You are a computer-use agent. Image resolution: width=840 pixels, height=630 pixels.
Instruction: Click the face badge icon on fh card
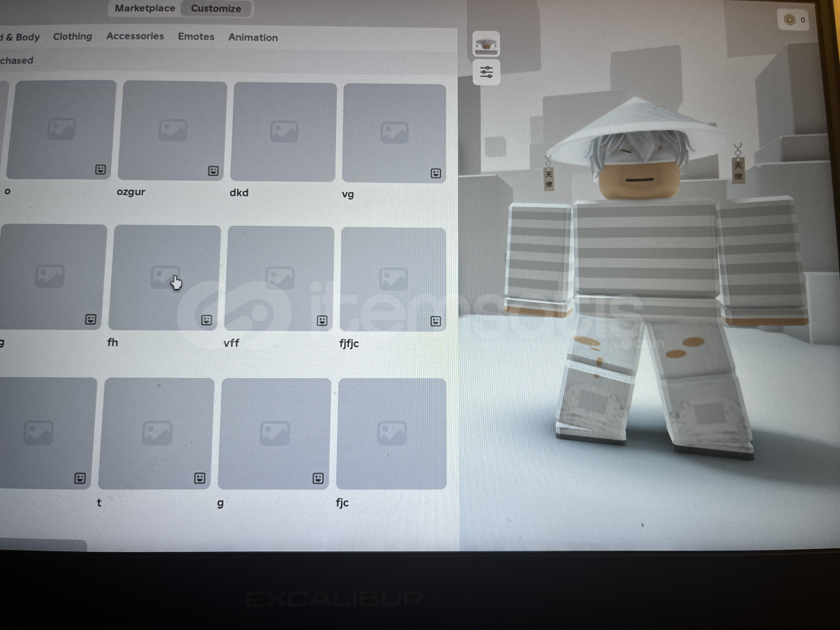(206, 320)
